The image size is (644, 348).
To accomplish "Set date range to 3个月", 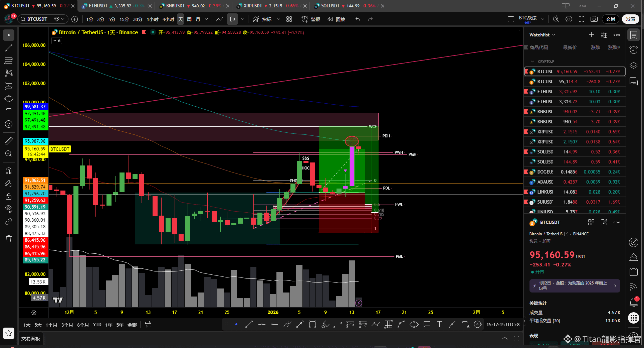I will [x=67, y=325].
